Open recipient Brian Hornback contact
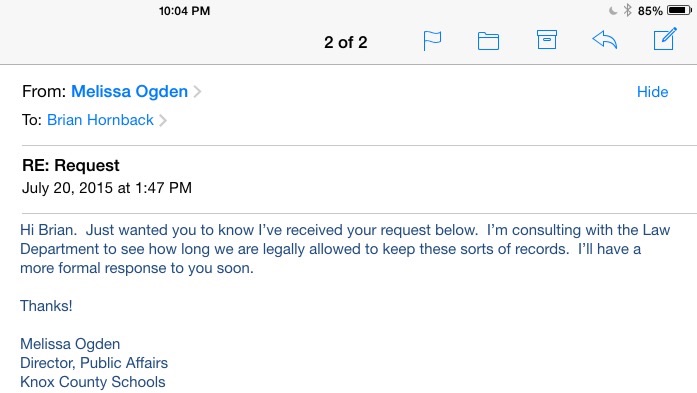The width and height of the screenshot is (697, 393). pyautogui.click(x=100, y=120)
